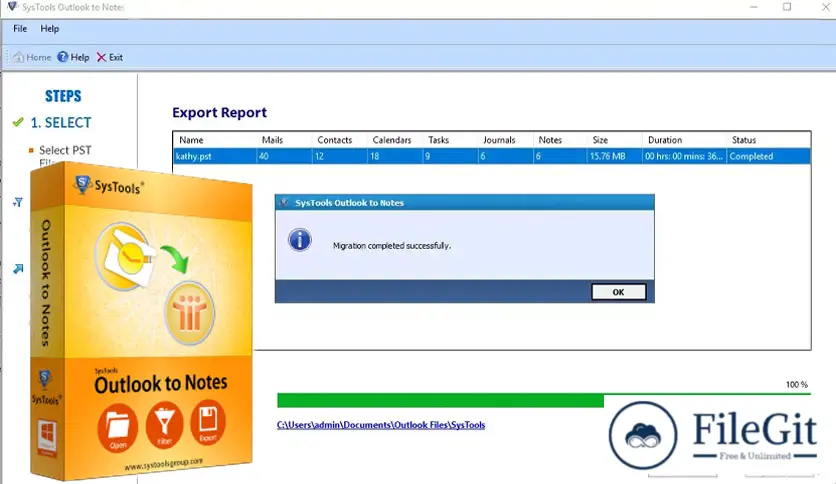The height and width of the screenshot is (484, 836).
Task: Click the Notes column header
Action: click(x=550, y=140)
